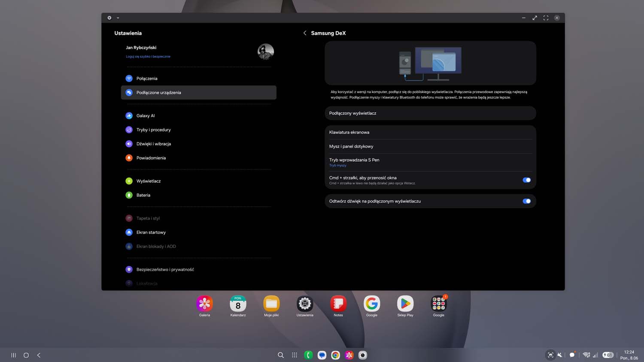The image size is (644, 362).
Task: Open Gallery flower icon in taskbar
Action: (349, 355)
